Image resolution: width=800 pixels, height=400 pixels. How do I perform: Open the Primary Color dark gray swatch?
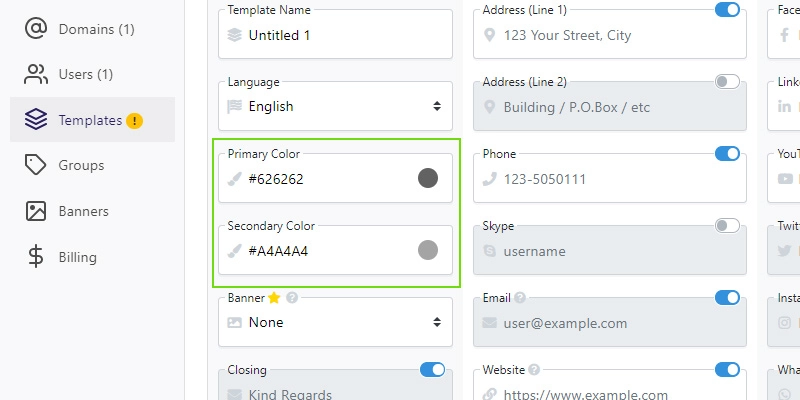tap(428, 178)
